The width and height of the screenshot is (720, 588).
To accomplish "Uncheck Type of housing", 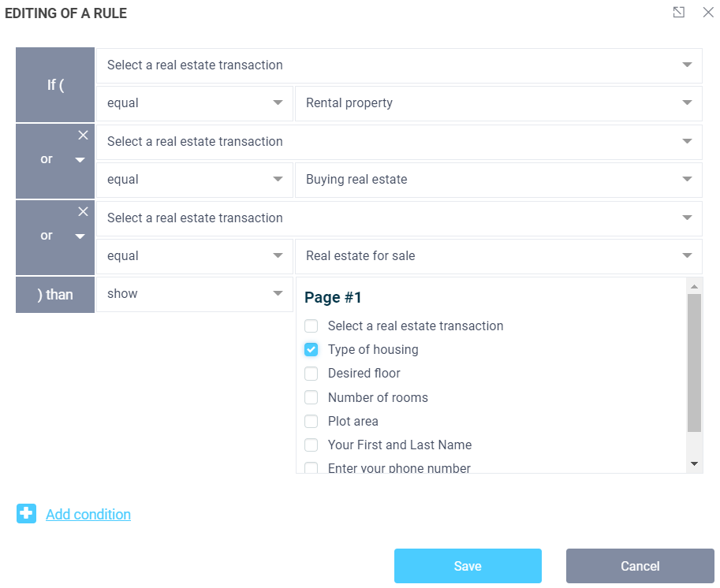I will (x=311, y=349).
